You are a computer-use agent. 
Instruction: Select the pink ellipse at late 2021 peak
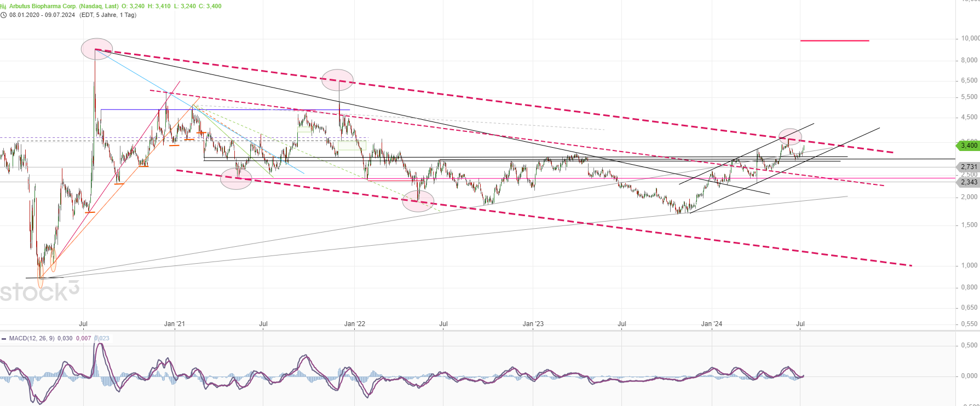click(337, 80)
